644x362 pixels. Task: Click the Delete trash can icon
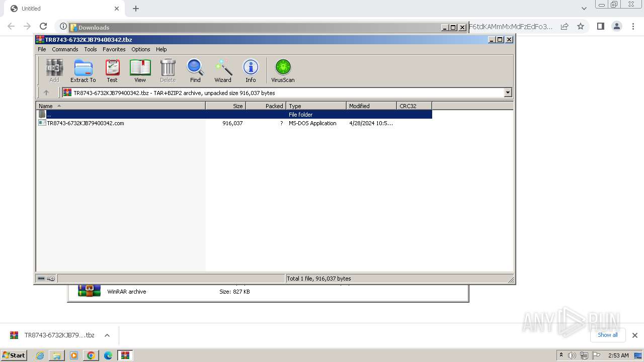pos(168,70)
